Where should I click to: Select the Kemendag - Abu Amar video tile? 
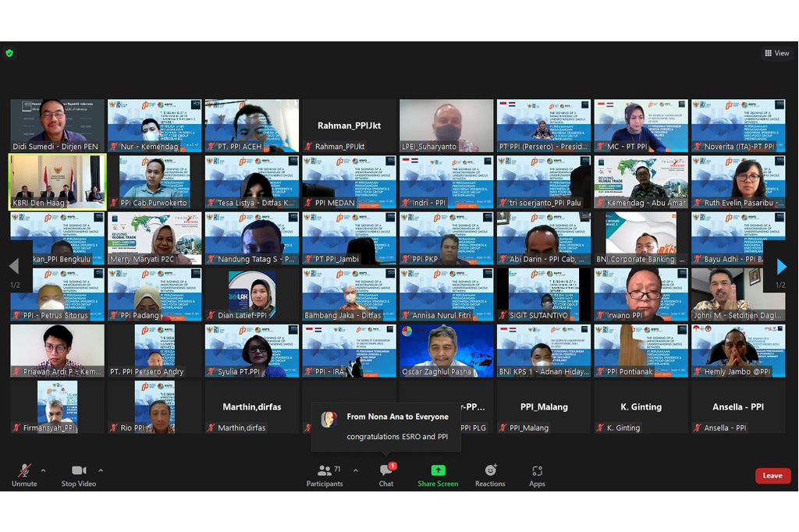pyautogui.click(x=641, y=182)
